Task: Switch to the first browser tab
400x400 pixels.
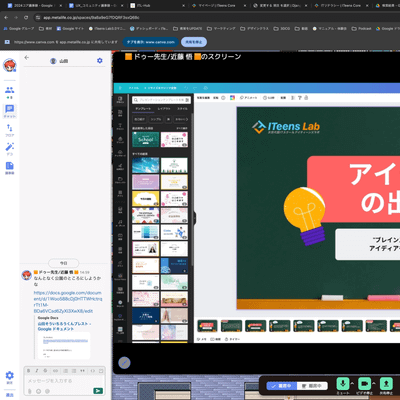Action: pyautogui.click(x=33, y=6)
